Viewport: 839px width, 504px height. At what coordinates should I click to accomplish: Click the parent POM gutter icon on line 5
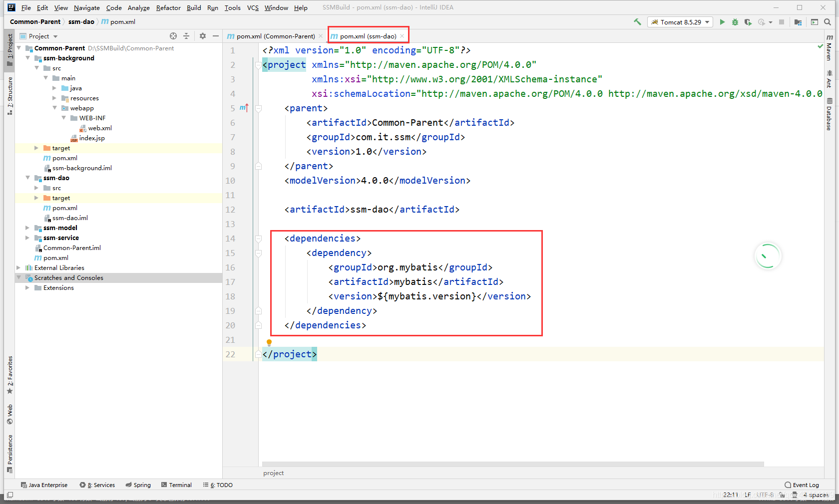[x=244, y=108]
